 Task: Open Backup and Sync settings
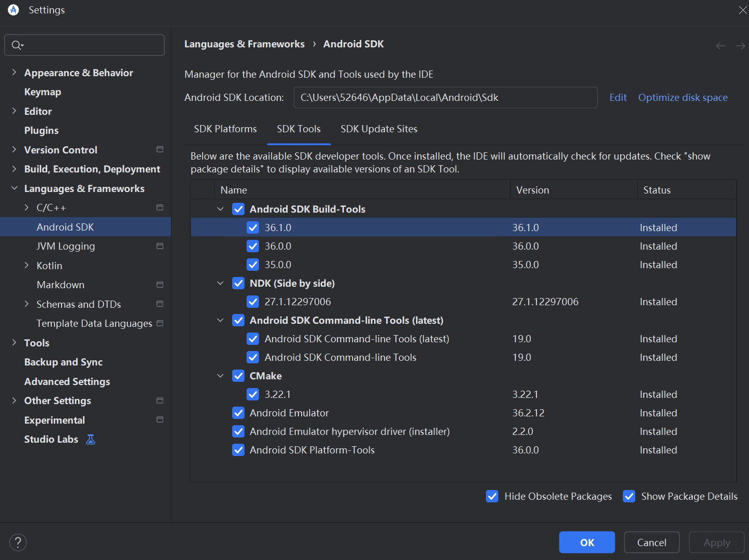pyautogui.click(x=63, y=362)
